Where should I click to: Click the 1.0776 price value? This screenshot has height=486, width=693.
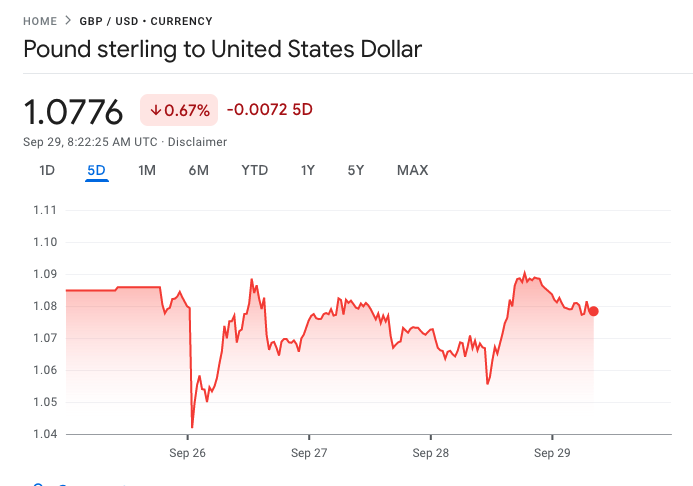pyautogui.click(x=73, y=112)
